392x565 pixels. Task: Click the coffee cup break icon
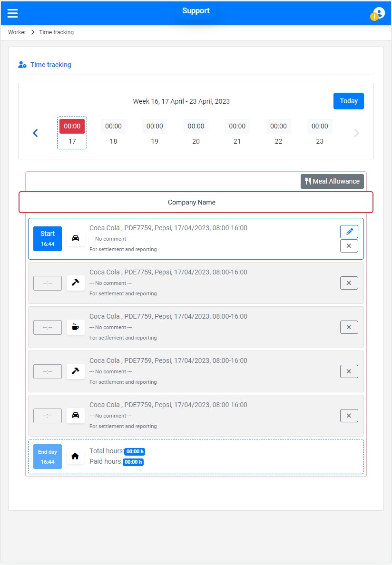pos(75,327)
